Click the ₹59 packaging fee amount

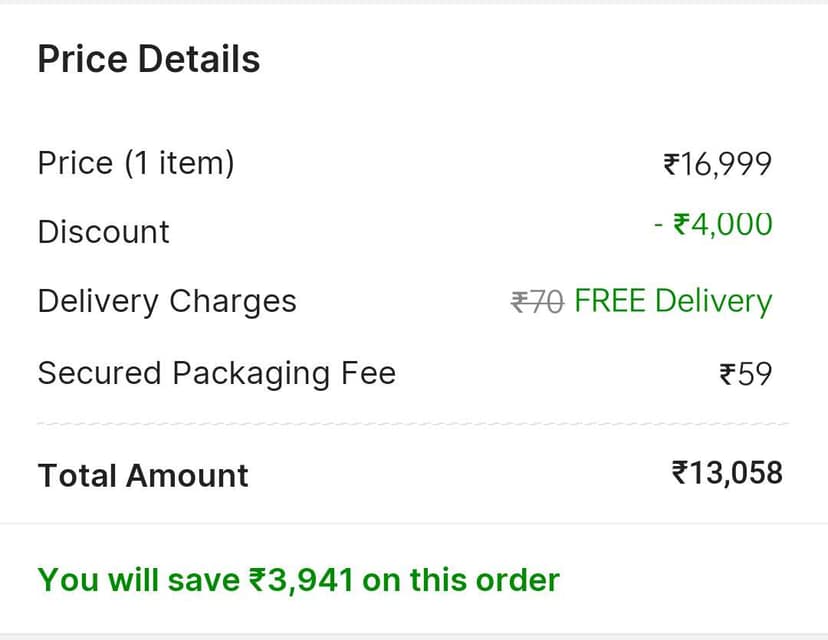pyautogui.click(x=746, y=374)
